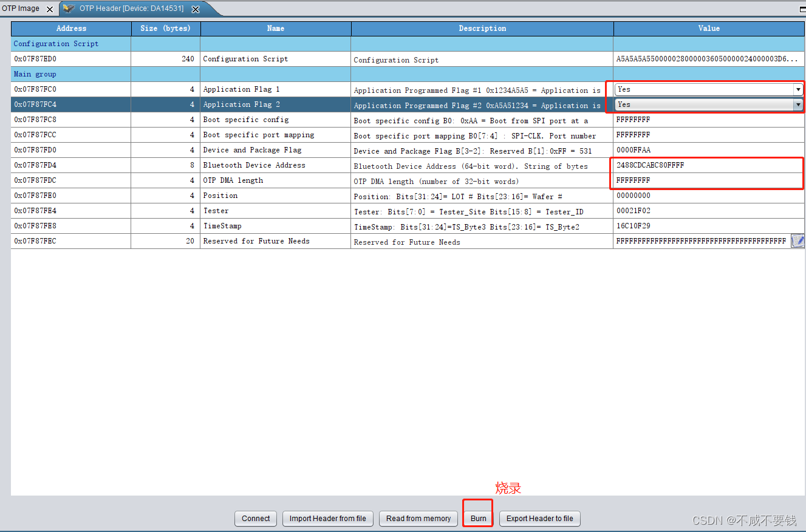Select address 0x07F87FC8
Viewport: 806px width, 532px height.
[x=71, y=120]
